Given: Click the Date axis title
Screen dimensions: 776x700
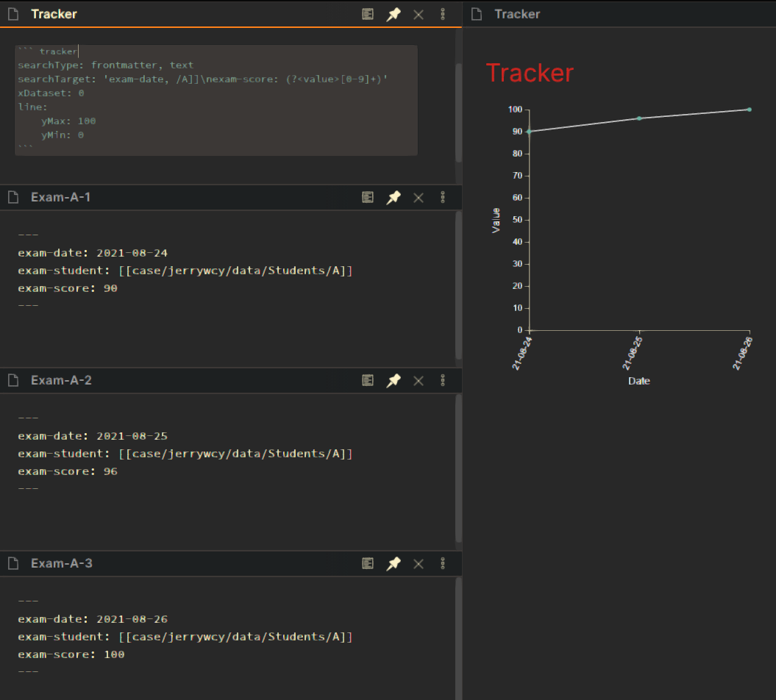Looking at the screenshot, I should (x=639, y=381).
